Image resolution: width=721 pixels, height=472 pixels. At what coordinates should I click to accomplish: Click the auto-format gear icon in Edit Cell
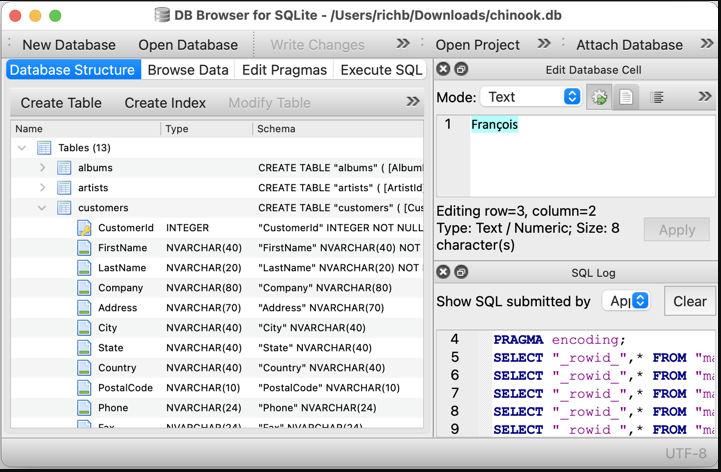point(600,97)
